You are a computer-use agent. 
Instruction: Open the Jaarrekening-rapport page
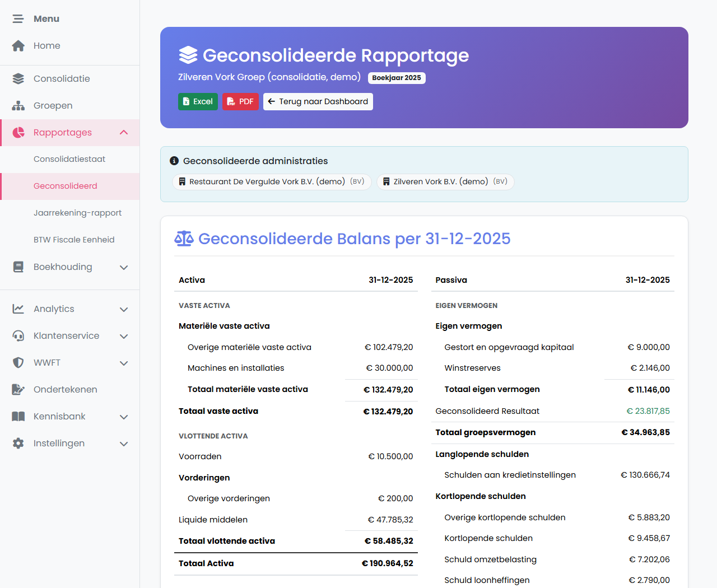pos(69,213)
